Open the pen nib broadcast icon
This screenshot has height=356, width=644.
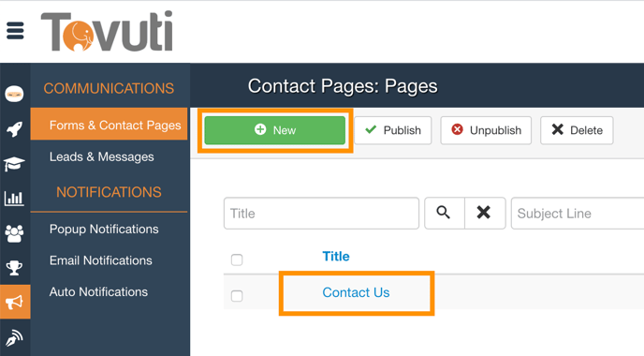(14, 338)
